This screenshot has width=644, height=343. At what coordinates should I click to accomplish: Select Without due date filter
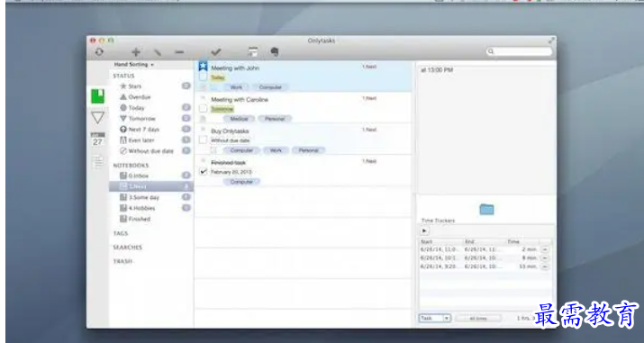click(150, 151)
